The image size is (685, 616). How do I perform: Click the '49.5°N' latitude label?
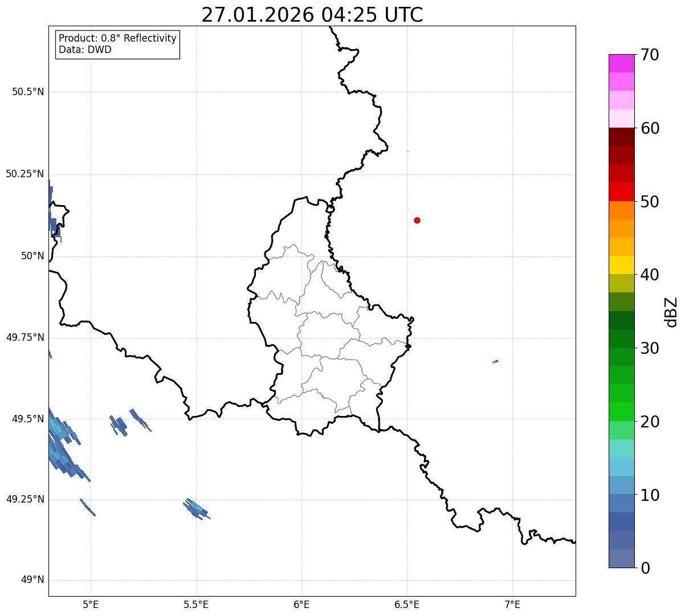28,419
